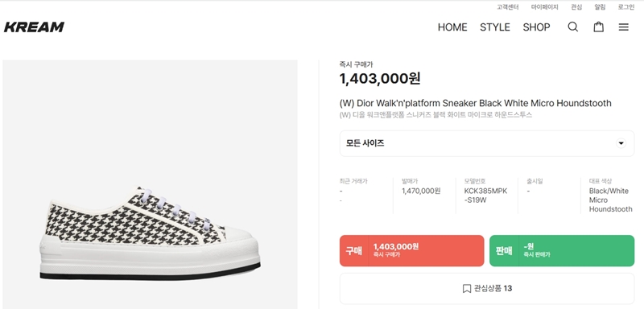Open the 마이페이지 link
The width and height of the screenshot is (644, 309).
pos(545,7)
